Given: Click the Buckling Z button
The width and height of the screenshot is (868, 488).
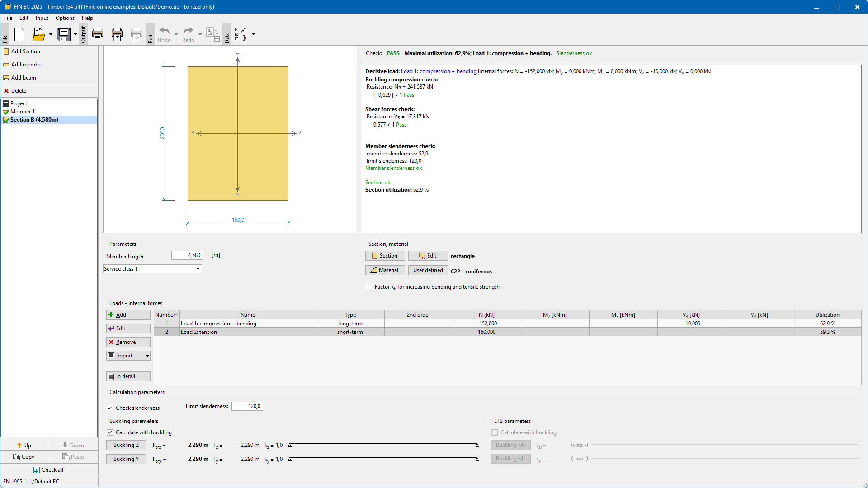Looking at the screenshot, I should coord(126,445).
